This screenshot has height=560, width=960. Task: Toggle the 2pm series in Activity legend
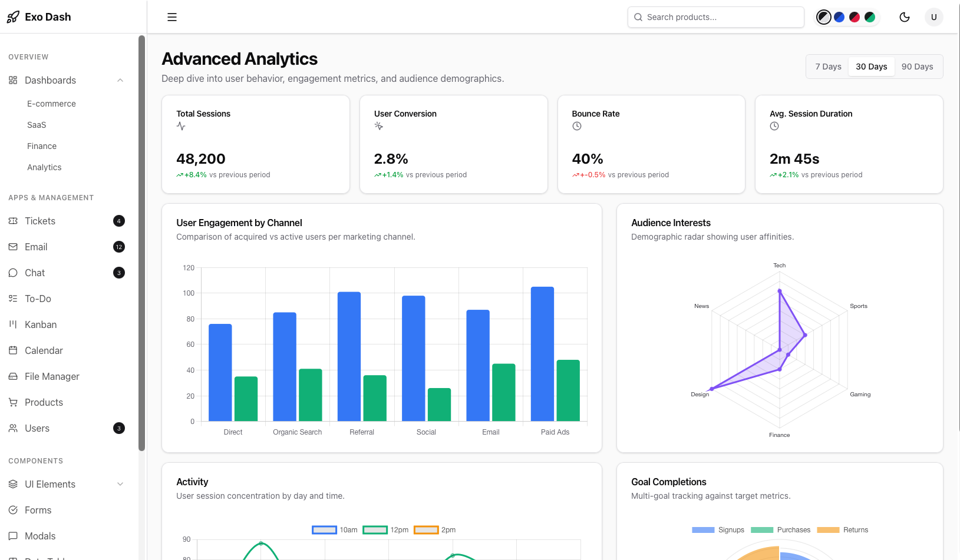[x=435, y=530]
